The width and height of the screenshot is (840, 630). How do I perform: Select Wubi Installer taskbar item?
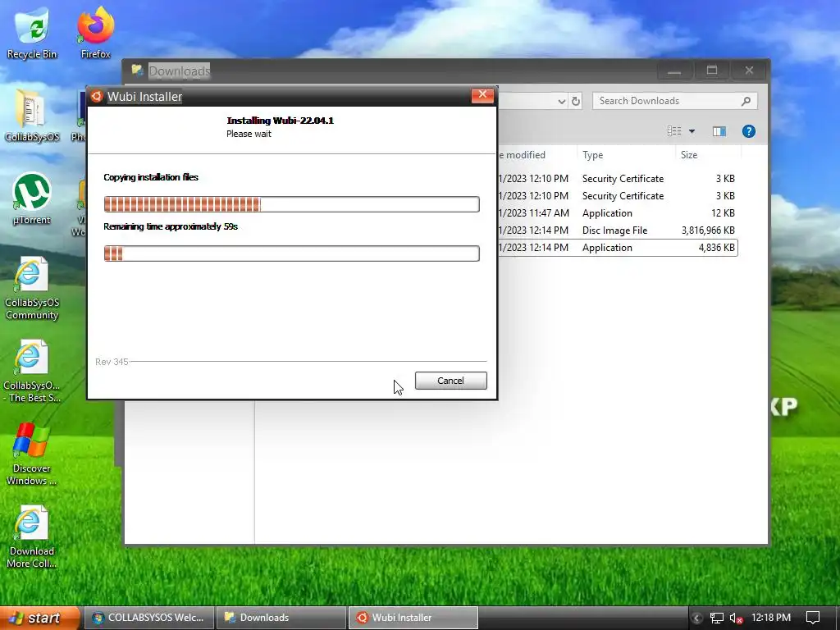tap(413, 618)
